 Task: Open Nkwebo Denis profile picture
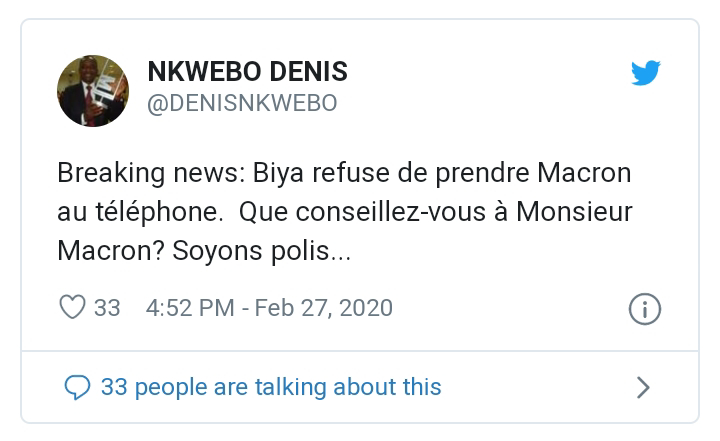click(93, 91)
